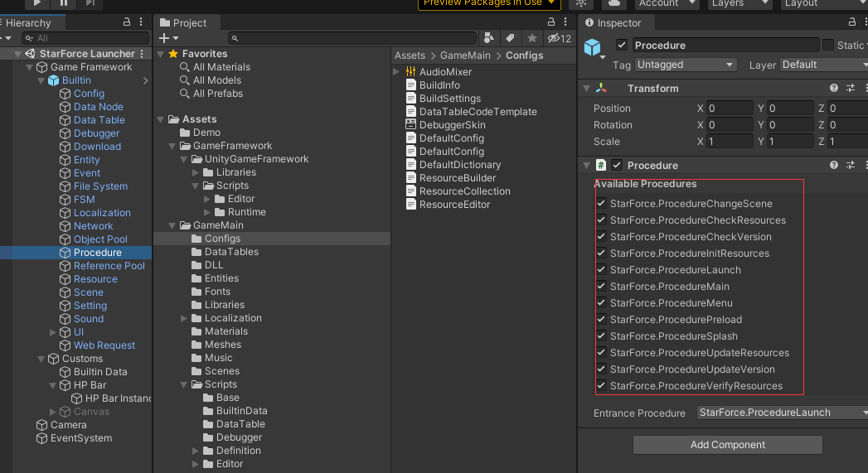Click the Search by Label tag icon
Viewport: 868px width, 473px height.
[x=510, y=38]
